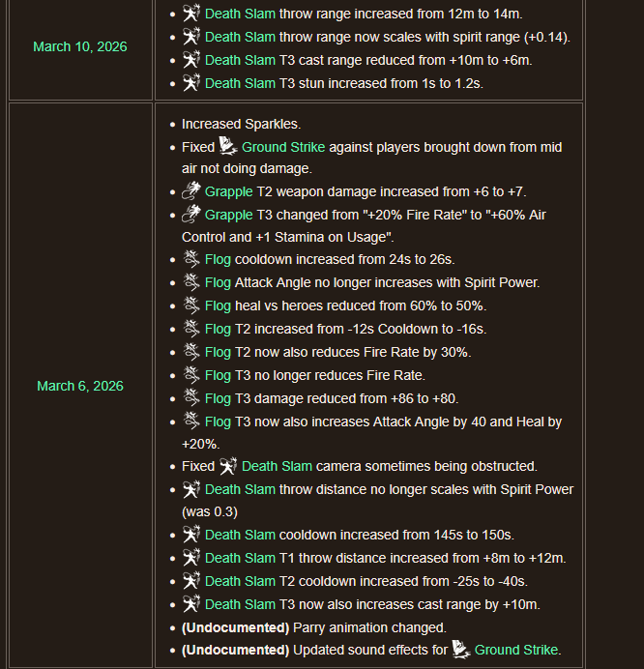
Task: Click the Death Slam icon in the T2 cooldown line
Action: click(x=191, y=580)
